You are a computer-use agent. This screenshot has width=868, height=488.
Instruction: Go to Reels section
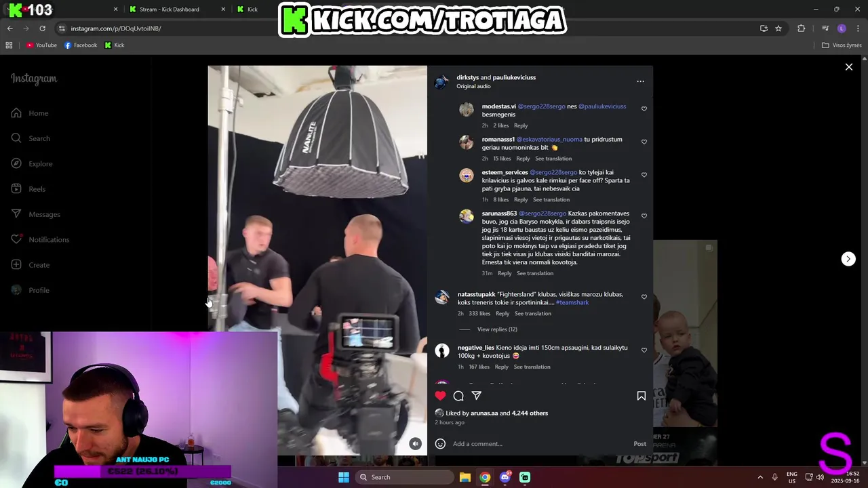tap(28, 189)
